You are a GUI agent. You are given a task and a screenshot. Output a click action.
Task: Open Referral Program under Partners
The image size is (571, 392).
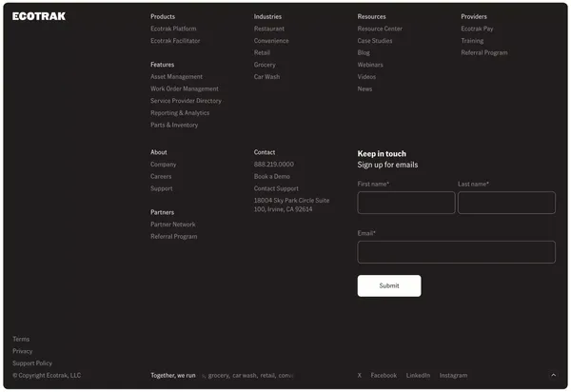click(174, 236)
